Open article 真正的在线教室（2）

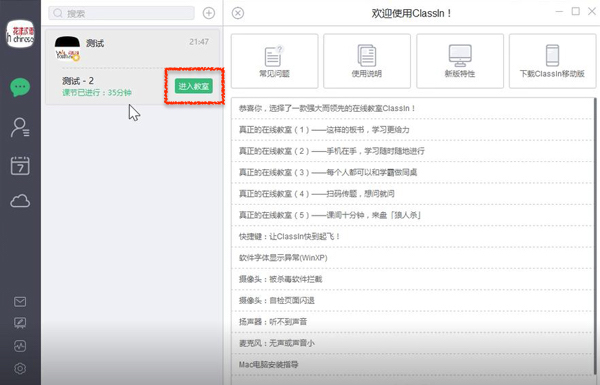412,151
